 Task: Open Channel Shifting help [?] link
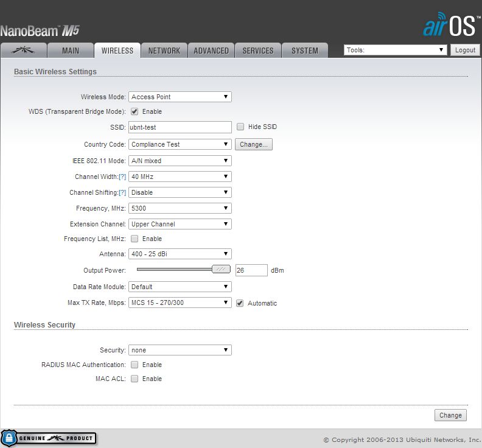(x=122, y=192)
